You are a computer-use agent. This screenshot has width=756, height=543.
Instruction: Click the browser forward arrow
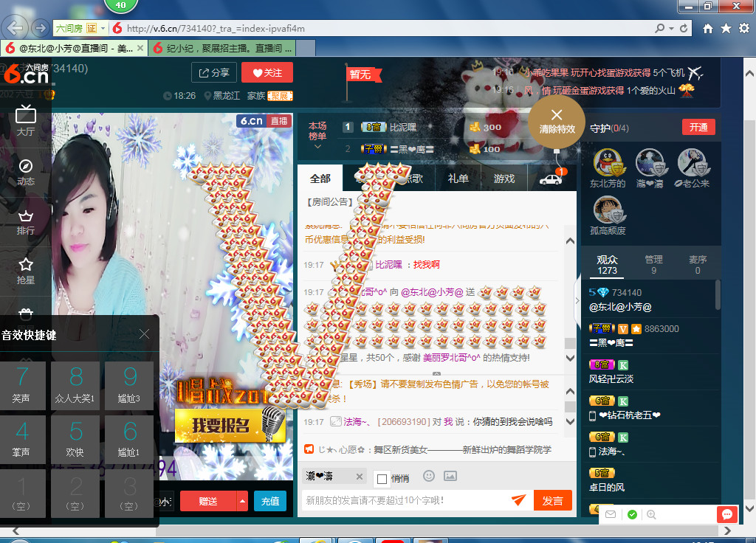pyautogui.click(x=41, y=28)
